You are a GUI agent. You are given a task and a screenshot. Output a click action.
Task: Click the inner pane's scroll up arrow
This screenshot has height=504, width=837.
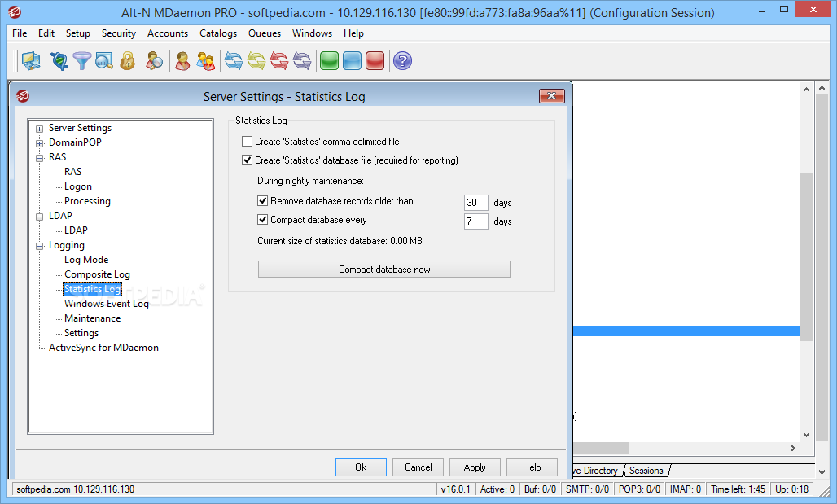[806, 90]
